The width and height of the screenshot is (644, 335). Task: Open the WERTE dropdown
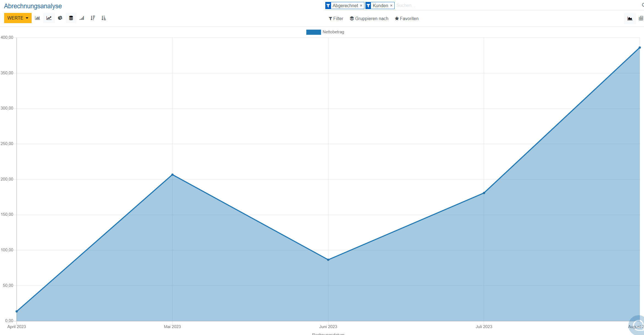[x=18, y=18]
